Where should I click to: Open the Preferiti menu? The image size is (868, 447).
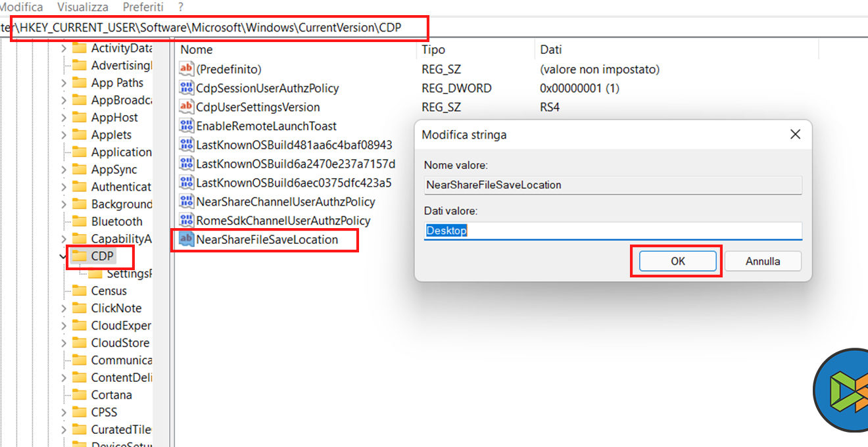(143, 7)
